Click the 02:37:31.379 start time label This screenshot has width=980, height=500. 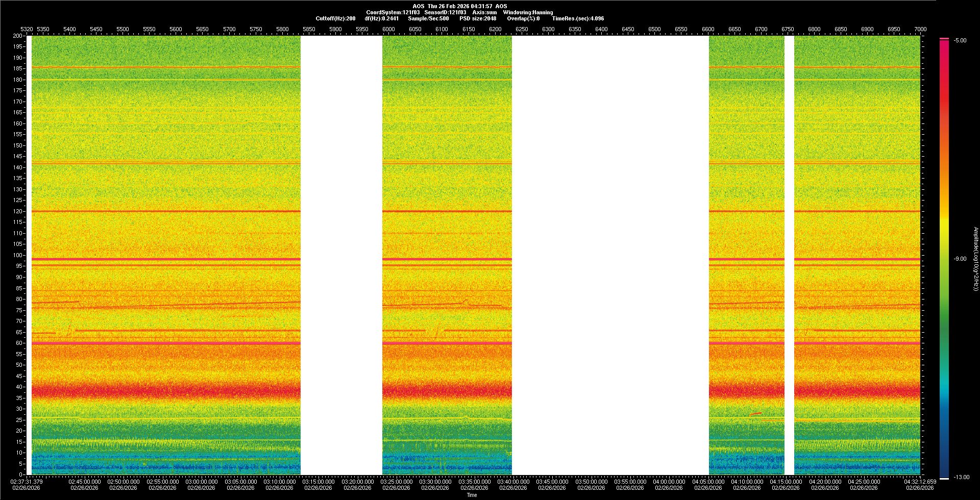(27, 482)
